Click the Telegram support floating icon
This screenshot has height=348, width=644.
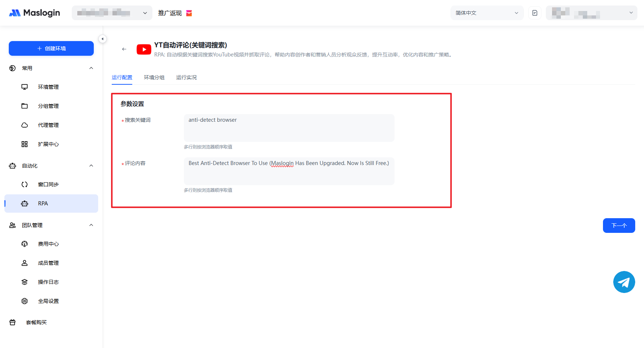click(624, 282)
